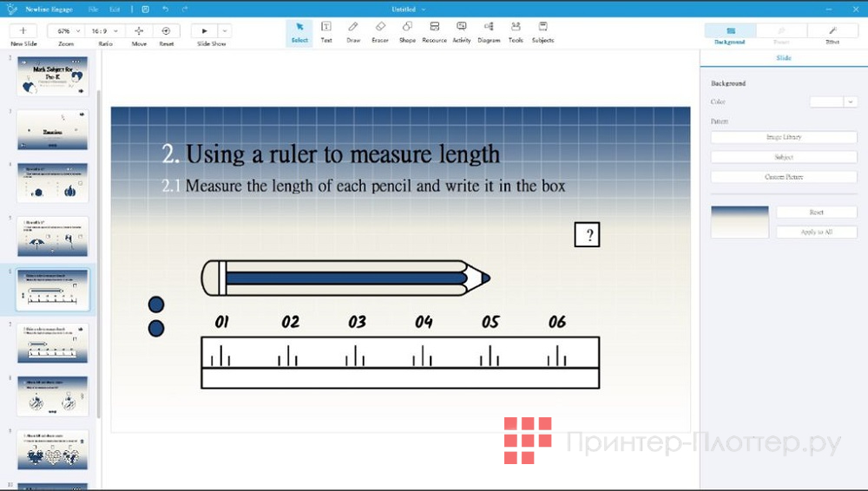Expand the Slide Show options arrow
Image resolution: width=868 pixels, height=491 pixels.
coord(225,30)
